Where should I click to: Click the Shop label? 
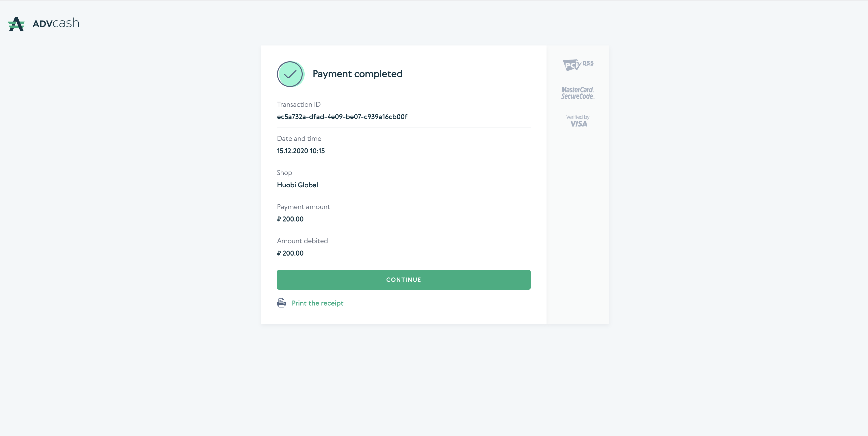(x=284, y=173)
